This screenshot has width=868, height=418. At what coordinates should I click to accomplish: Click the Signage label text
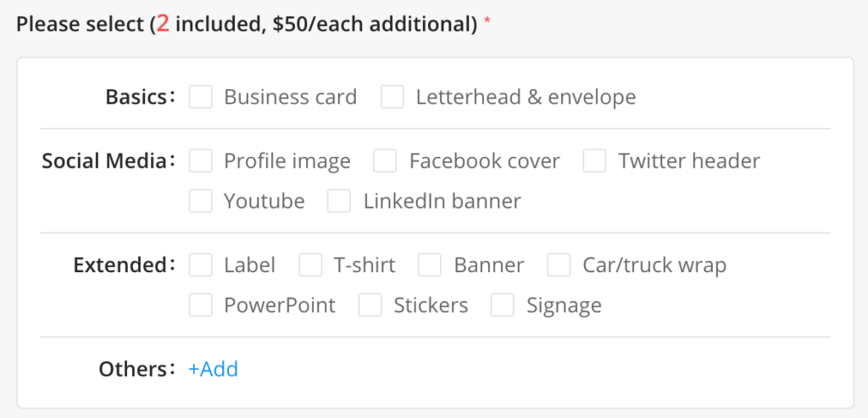coord(564,305)
